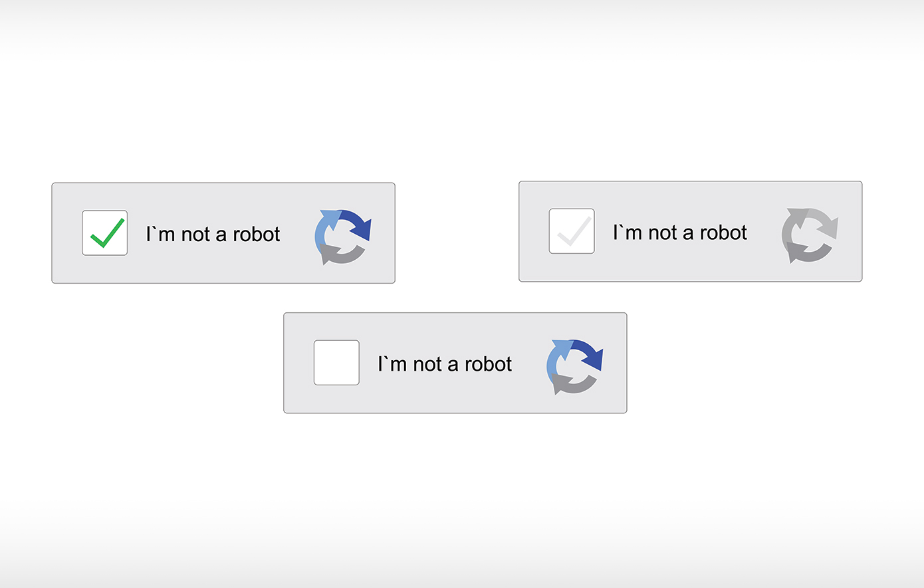The height and width of the screenshot is (588, 924).
Task: Click the "I'm not a robot" label beside the green checkmark
Action: point(213,234)
